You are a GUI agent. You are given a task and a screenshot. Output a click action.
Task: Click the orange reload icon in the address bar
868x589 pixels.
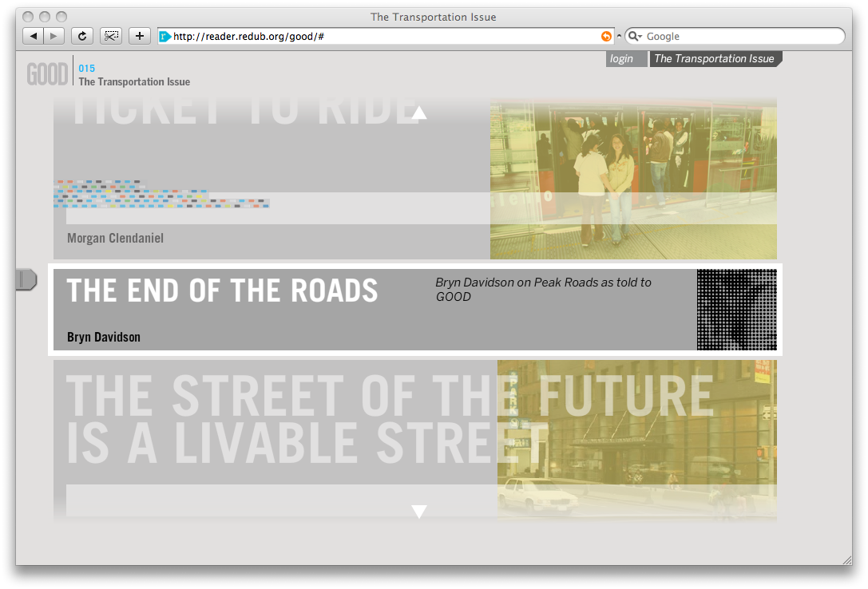pos(606,37)
